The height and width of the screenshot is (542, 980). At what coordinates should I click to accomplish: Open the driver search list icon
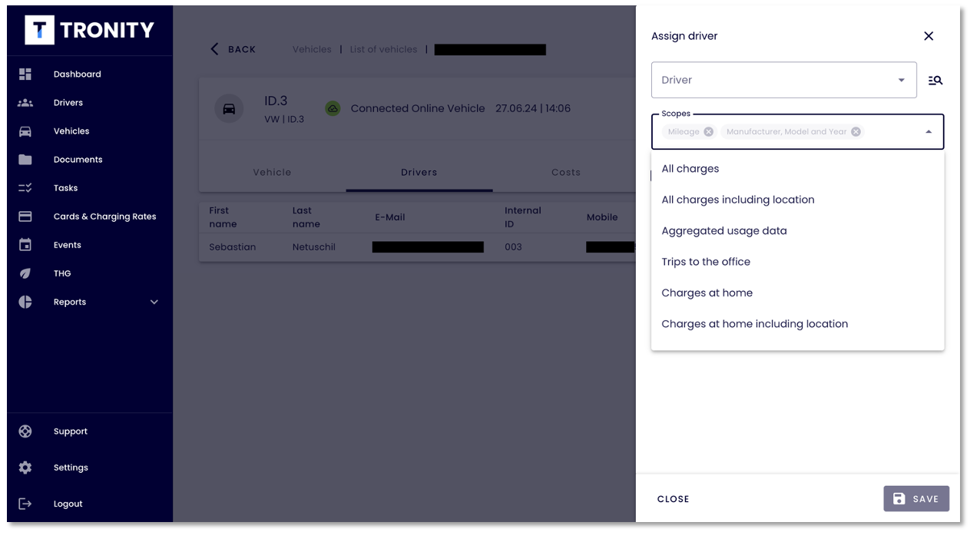click(x=935, y=80)
